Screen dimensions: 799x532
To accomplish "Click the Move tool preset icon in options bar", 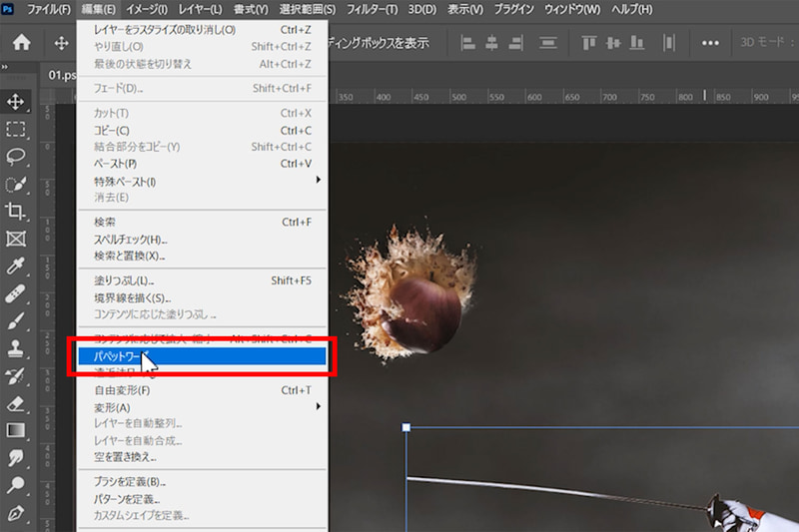I will coord(61,43).
